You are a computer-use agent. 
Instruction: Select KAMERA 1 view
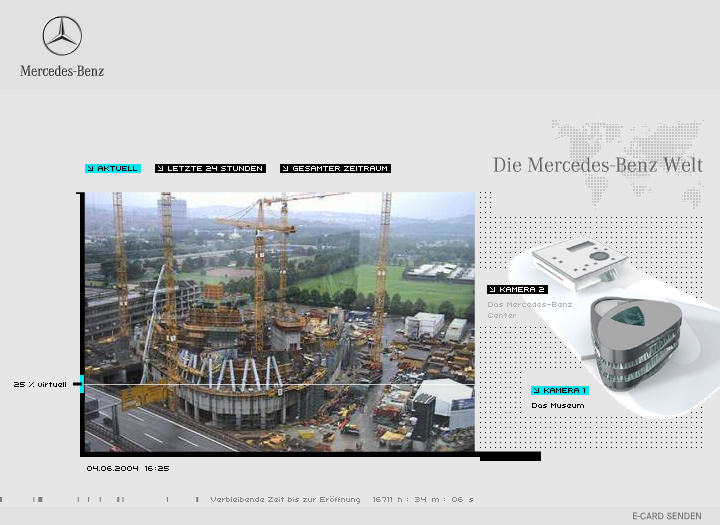560,390
